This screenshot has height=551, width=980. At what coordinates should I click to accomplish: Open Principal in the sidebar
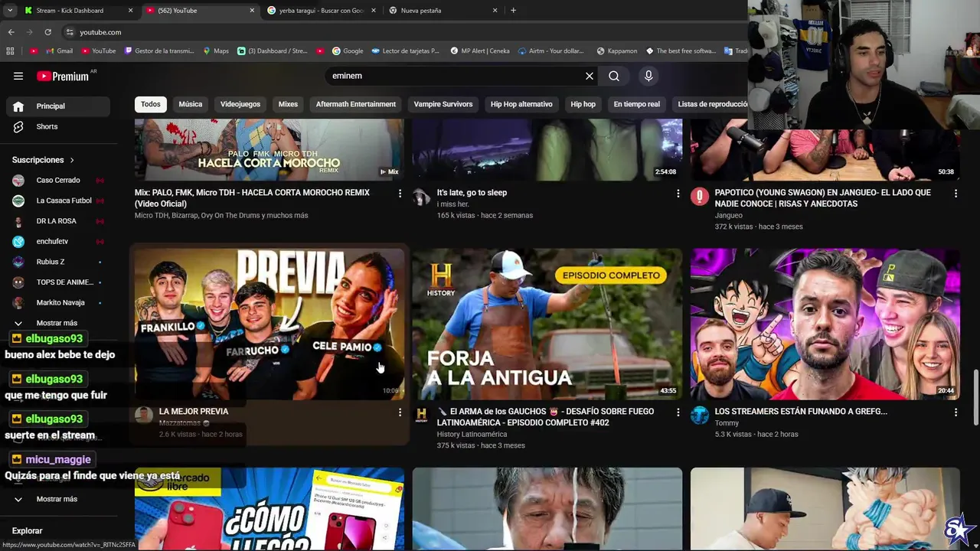(60, 106)
